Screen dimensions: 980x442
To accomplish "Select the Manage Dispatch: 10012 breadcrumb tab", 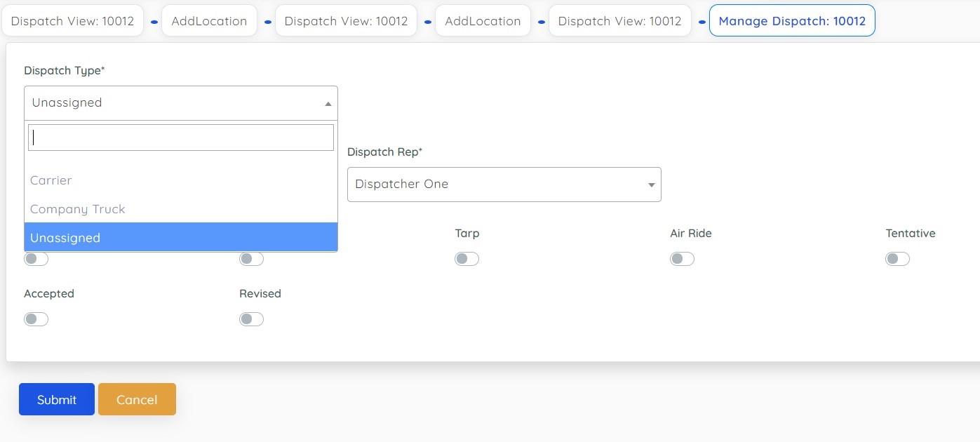I will click(792, 21).
